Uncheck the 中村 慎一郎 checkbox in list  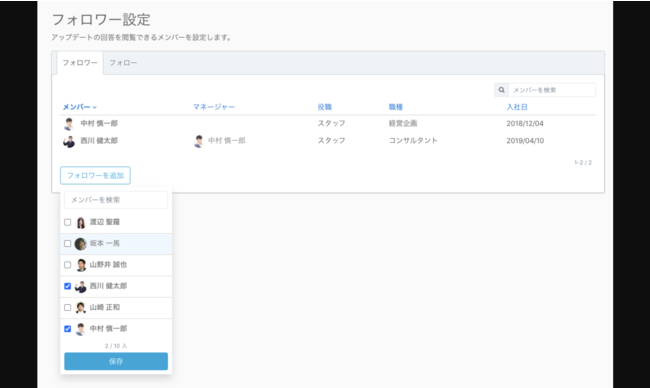tap(68, 329)
